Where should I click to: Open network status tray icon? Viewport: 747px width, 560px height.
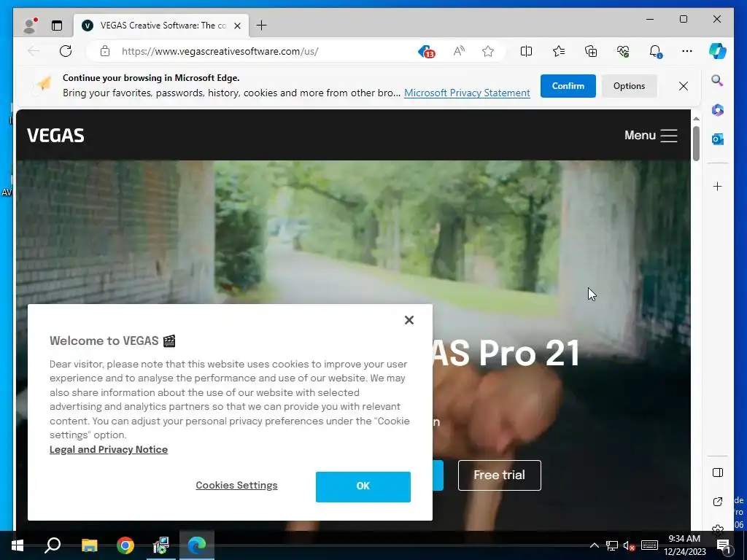point(612,545)
